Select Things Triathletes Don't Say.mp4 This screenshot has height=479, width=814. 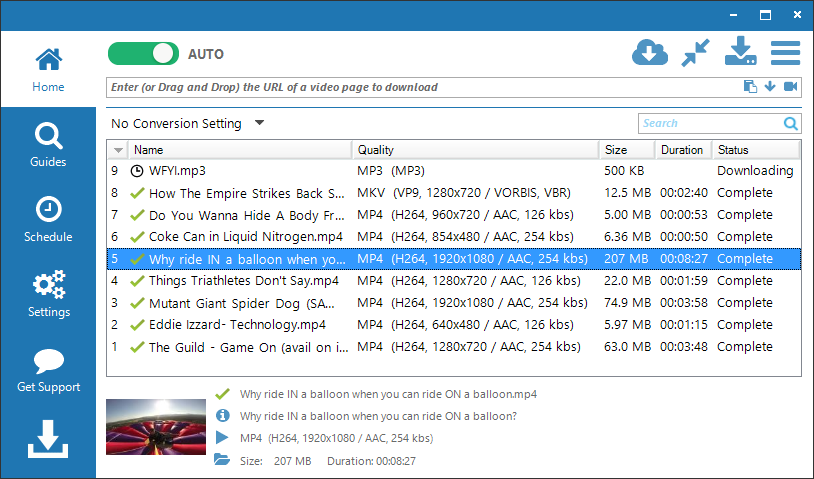click(454, 281)
